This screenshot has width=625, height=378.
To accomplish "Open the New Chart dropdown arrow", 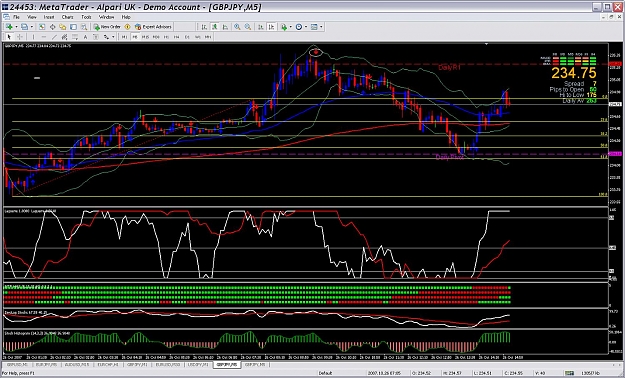I will (16, 27).
